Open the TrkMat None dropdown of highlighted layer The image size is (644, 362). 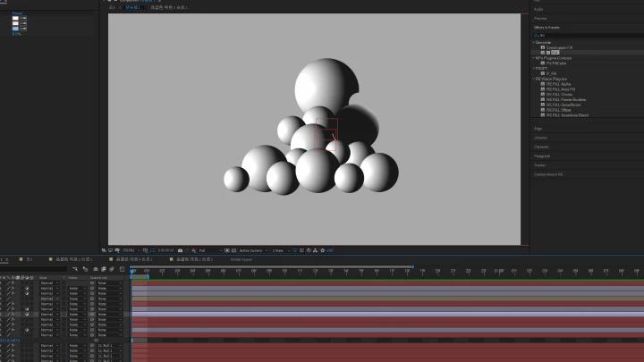[77, 315]
